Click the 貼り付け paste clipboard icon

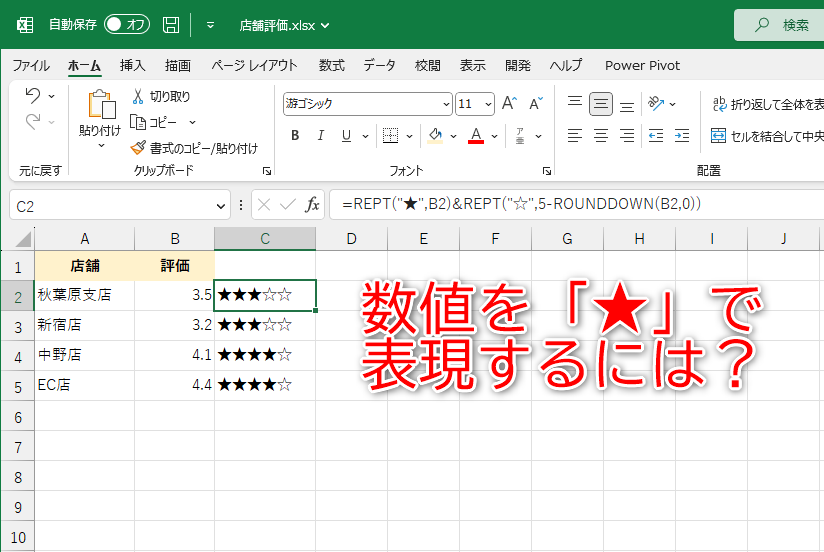(101, 104)
